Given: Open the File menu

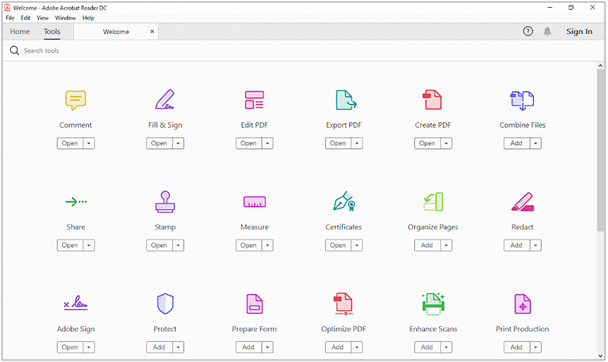Looking at the screenshot, I should [x=10, y=18].
